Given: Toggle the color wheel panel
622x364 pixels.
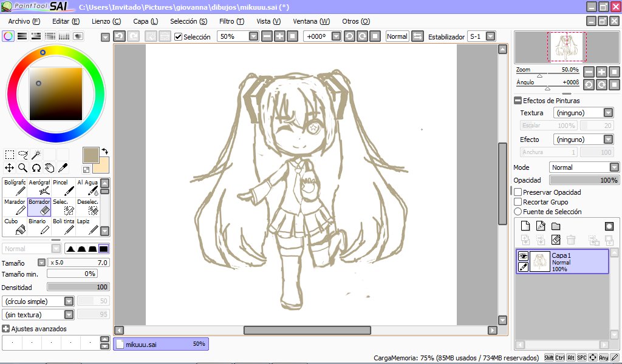Looking at the screenshot, I should tap(9, 36).
